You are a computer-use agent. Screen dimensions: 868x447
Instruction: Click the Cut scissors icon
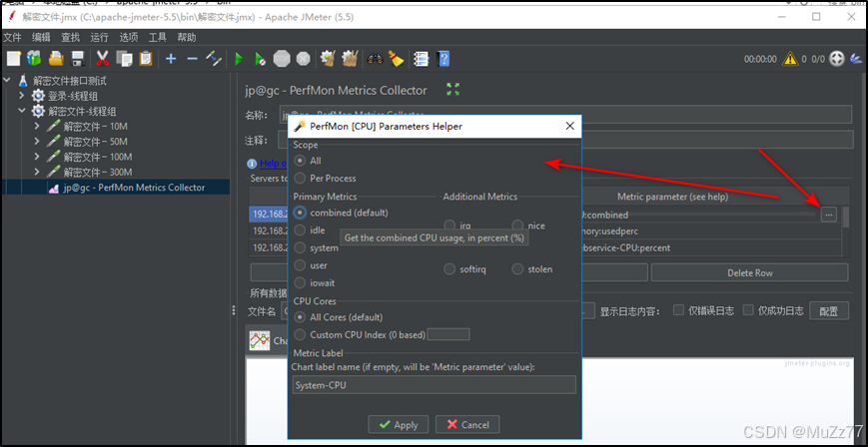pyautogui.click(x=103, y=59)
